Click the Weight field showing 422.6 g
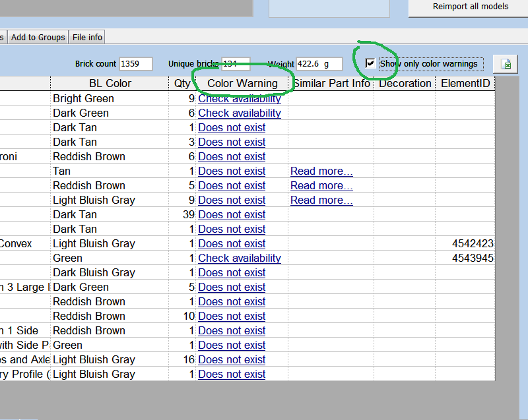The image size is (528, 420). (319, 64)
